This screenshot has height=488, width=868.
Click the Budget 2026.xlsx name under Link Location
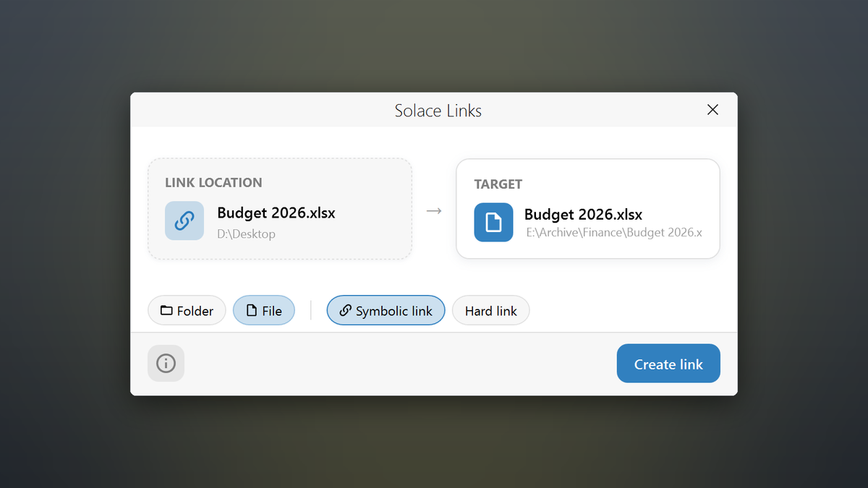click(276, 213)
